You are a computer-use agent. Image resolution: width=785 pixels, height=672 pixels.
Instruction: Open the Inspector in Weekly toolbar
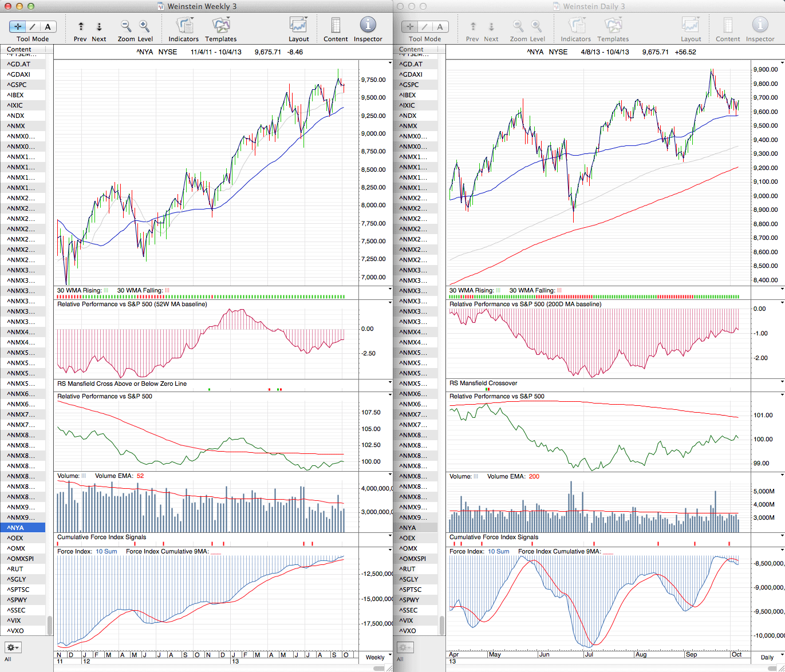[368, 25]
